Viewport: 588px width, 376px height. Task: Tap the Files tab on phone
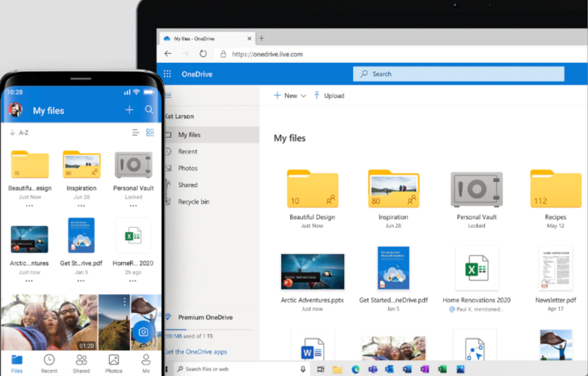point(17,364)
